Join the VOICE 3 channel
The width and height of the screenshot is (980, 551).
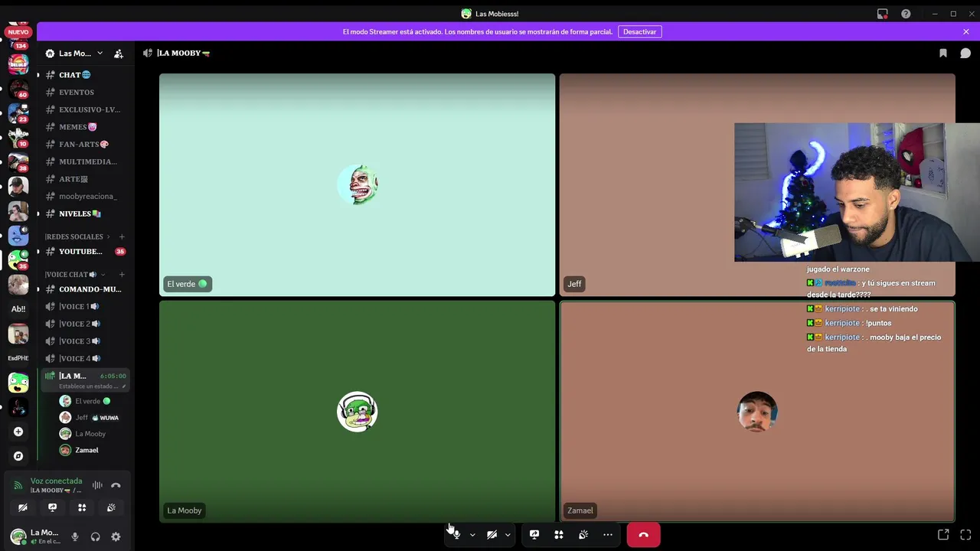(x=85, y=341)
